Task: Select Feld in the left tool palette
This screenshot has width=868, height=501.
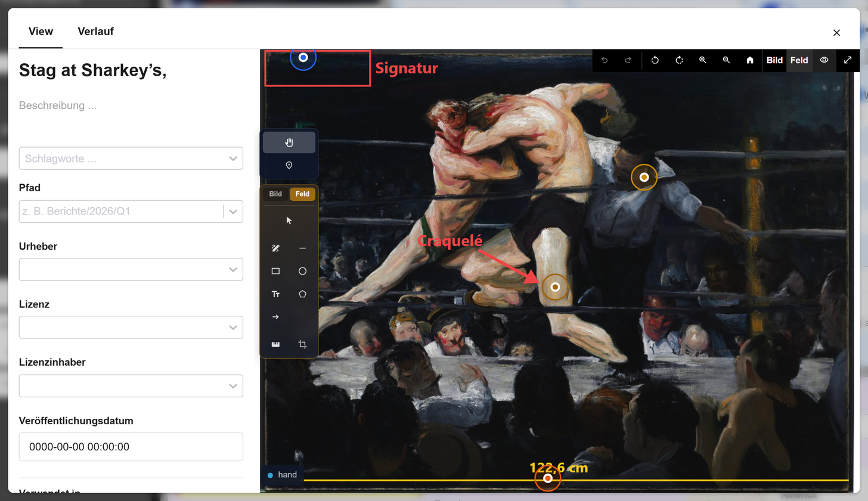Action: [x=302, y=194]
